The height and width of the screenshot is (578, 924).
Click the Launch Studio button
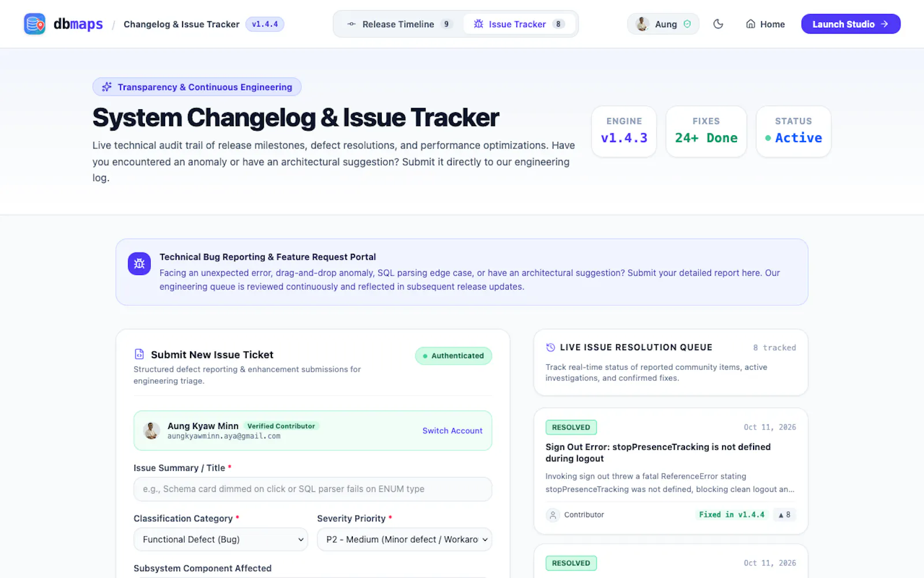851,24
